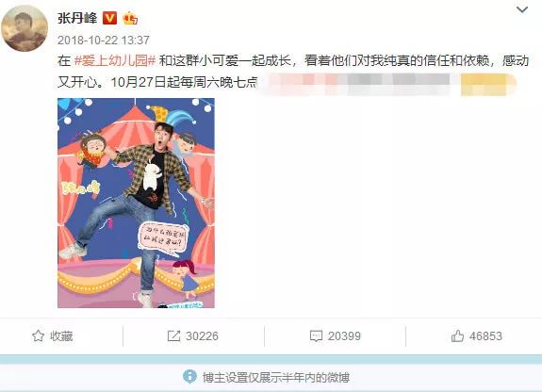This screenshot has height=392, width=542.
Task: Open the post timestamp 2018-10-22 13:37
Action: [104, 41]
